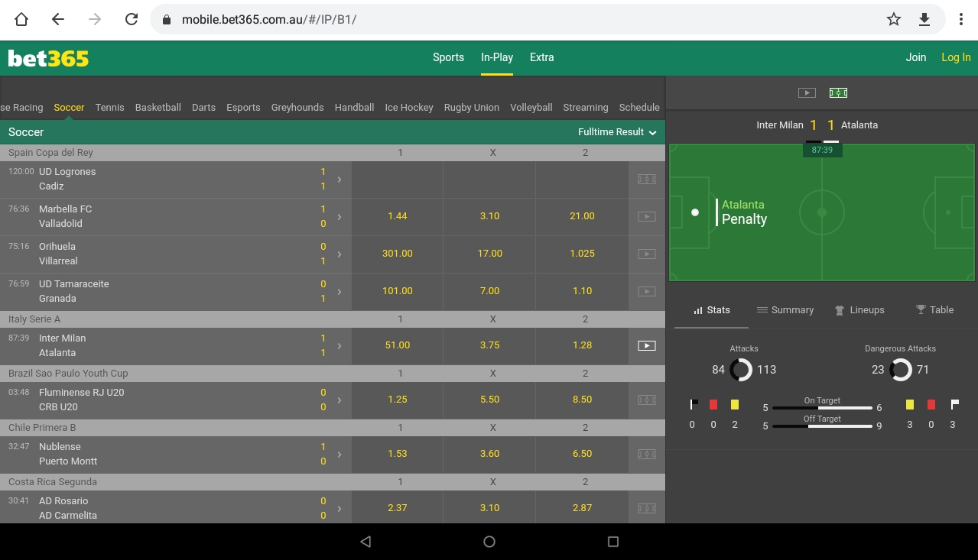Open the browser three-dot menu

pos(961,20)
